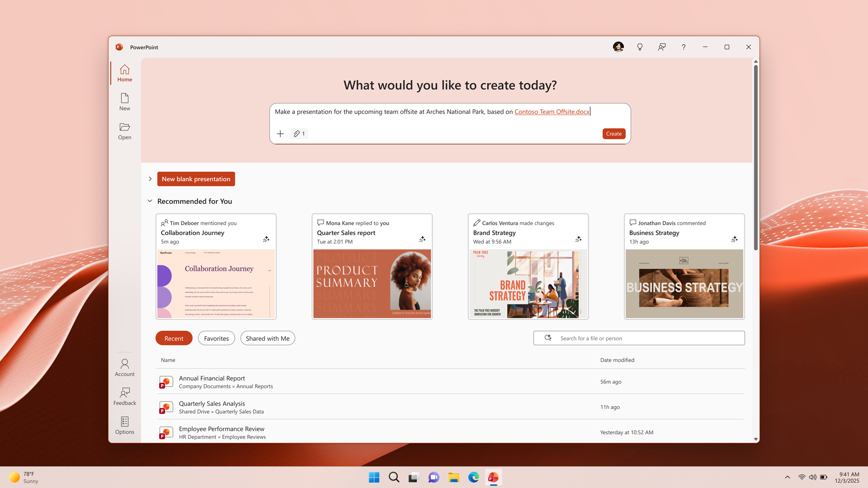Open taskbar Search
Screen dimensions: 868x488
[394, 477]
